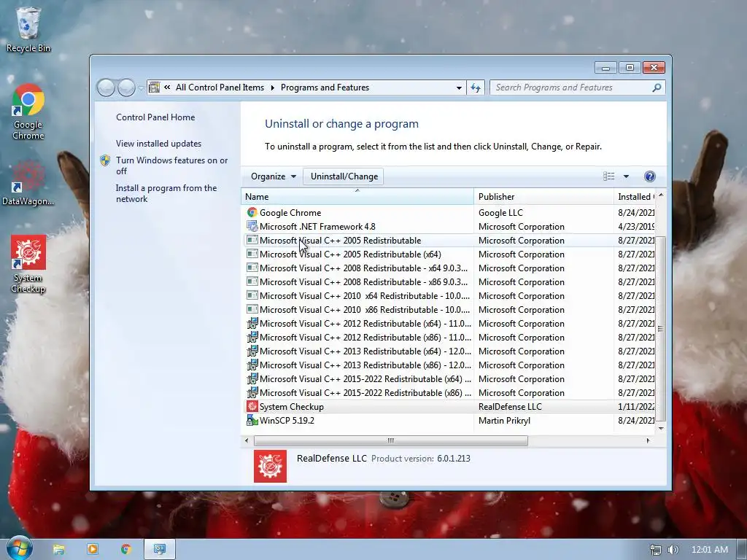This screenshot has height=560, width=747.
Task: Select Microsoft Visual C++ 2012 Redistributable (x86)
Action: pos(449,337)
